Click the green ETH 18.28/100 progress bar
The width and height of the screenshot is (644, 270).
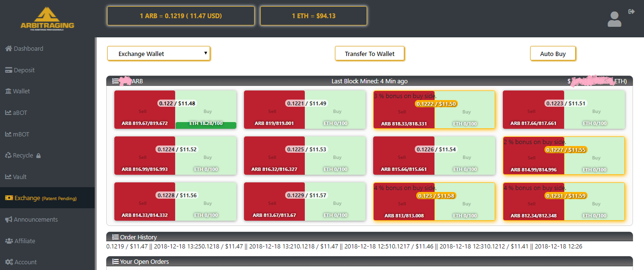click(206, 125)
